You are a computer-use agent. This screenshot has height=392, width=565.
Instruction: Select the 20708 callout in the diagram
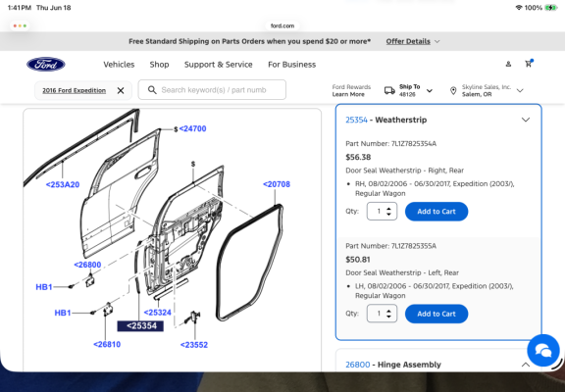tap(277, 184)
